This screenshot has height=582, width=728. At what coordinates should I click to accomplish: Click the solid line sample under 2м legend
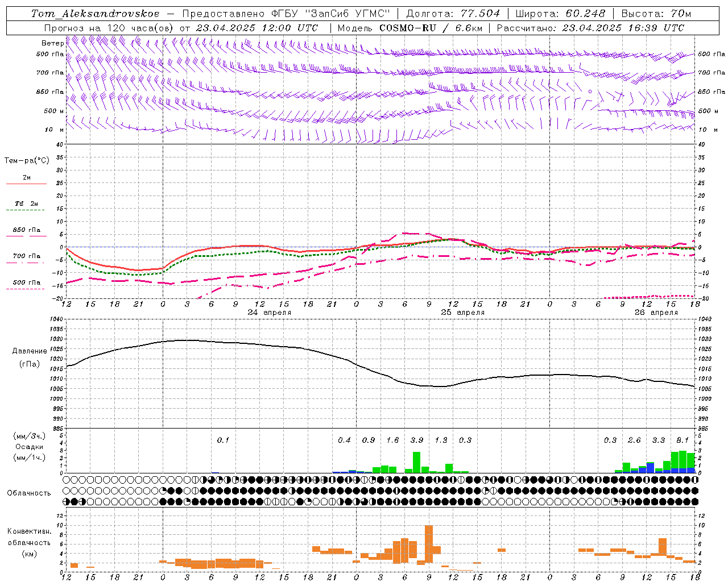tap(26, 184)
